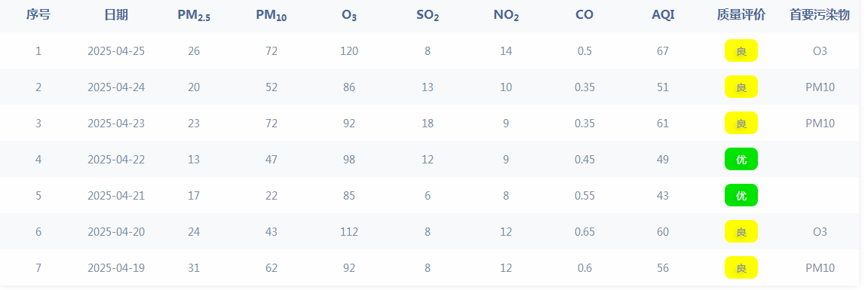868x290 pixels.
Task: Click the CO value 0.65 cell
Action: coord(584,232)
